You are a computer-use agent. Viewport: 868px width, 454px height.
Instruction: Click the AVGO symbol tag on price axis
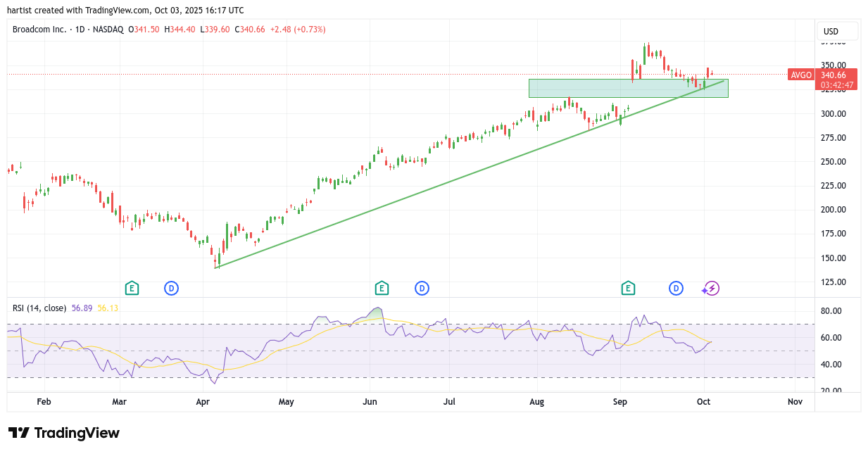click(x=801, y=75)
